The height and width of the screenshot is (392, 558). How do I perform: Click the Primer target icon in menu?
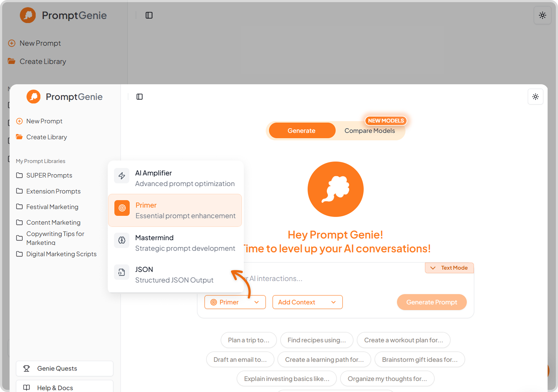[x=122, y=208]
